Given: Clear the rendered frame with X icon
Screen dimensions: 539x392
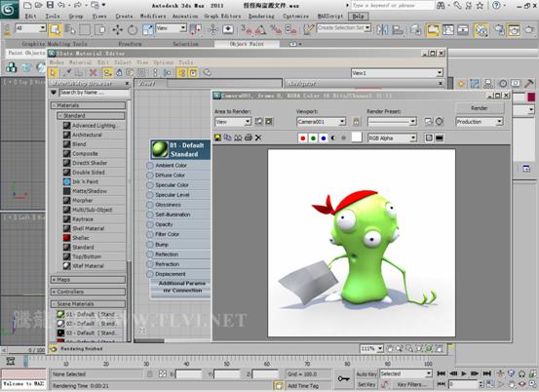Looking at the screenshot, I should point(258,137).
